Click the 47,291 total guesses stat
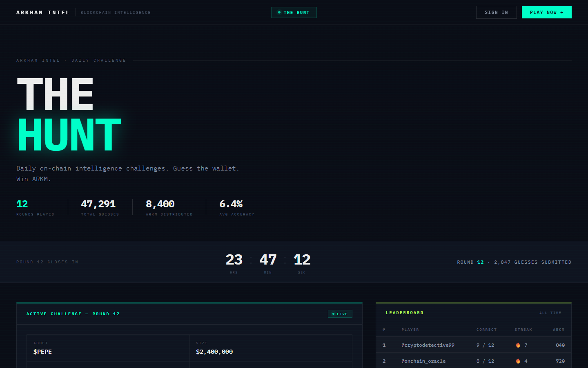This screenshot has height=368, width=588. pyautogui.click(x=98, y=204)
